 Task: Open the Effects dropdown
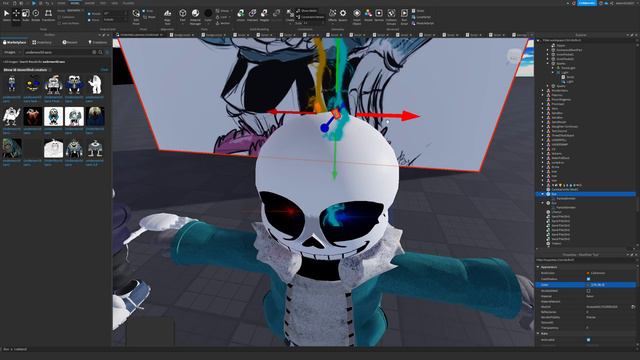(333, 16)
